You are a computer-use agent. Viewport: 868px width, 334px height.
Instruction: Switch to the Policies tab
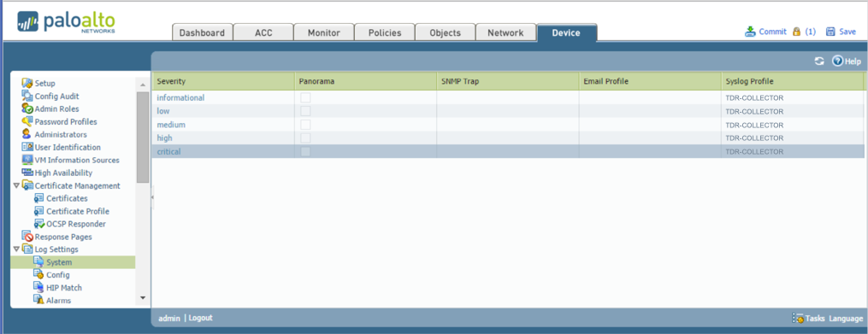pyautogui.click(x=385, y=32)
